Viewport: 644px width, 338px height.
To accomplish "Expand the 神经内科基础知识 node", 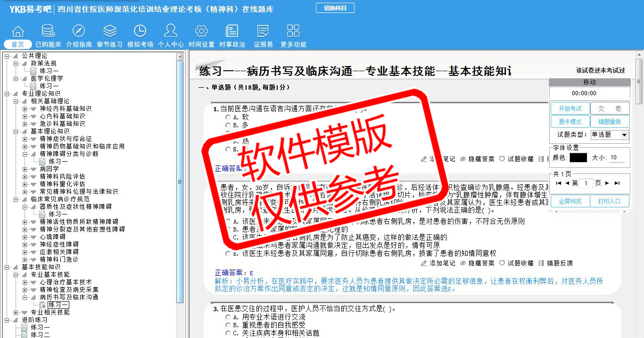I will click(x=25, y=109).
